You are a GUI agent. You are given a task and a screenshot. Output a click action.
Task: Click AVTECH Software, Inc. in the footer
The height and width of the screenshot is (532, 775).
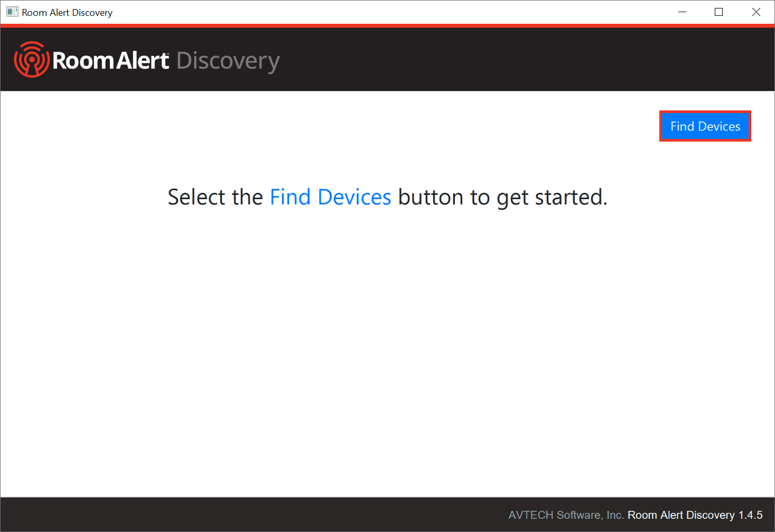coord(566,515)
